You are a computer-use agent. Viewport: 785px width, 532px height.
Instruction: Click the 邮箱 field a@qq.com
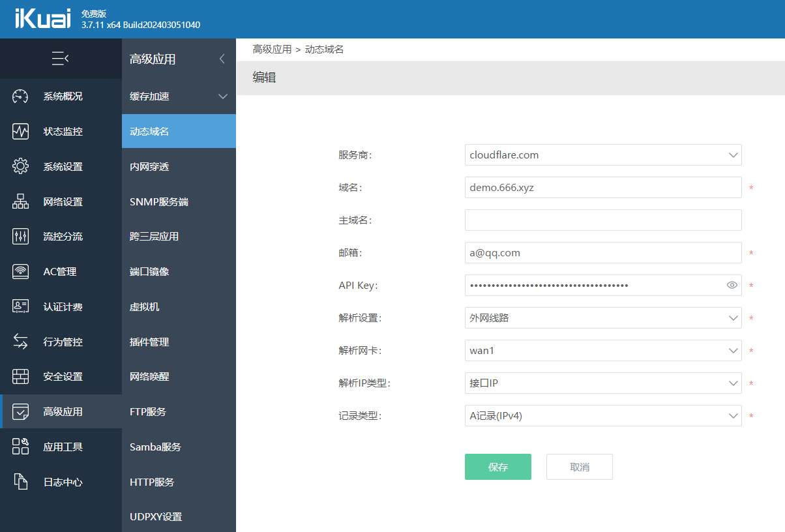tap(603, 252)
